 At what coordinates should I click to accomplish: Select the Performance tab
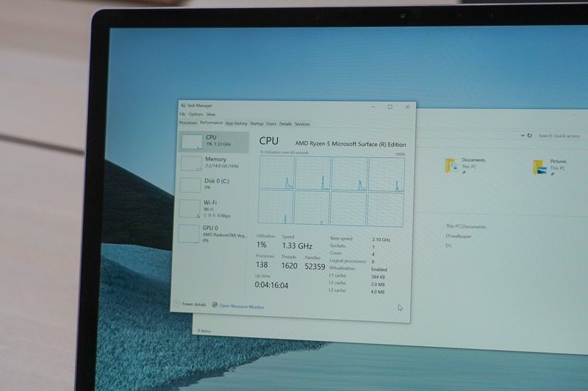point(211,123)
